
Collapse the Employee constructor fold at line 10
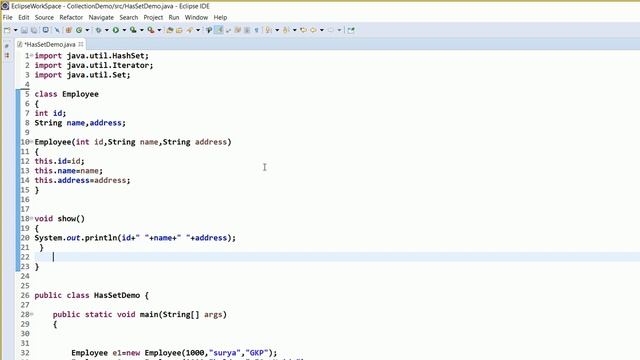(x=32, y=142)
